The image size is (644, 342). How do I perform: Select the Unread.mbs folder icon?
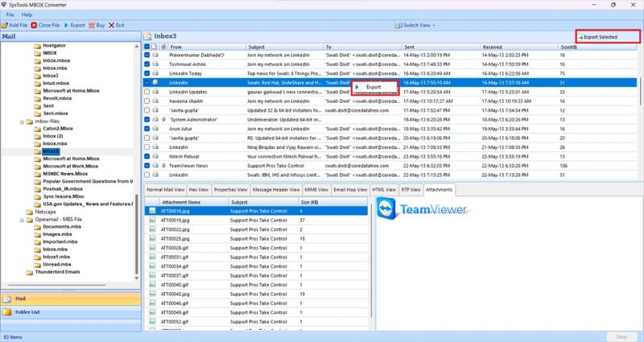click(37, 265)
